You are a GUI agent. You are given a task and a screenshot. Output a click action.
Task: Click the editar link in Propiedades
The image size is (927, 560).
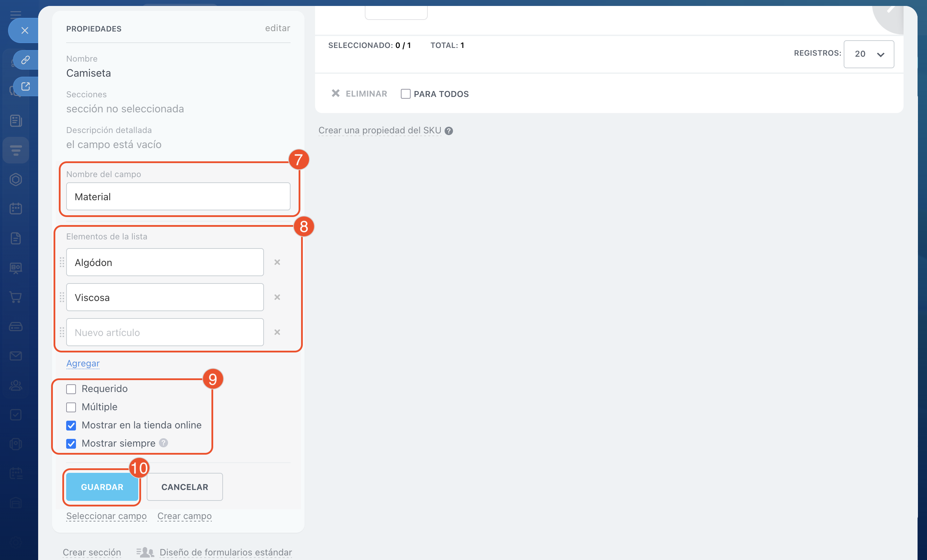pos(277,28)
